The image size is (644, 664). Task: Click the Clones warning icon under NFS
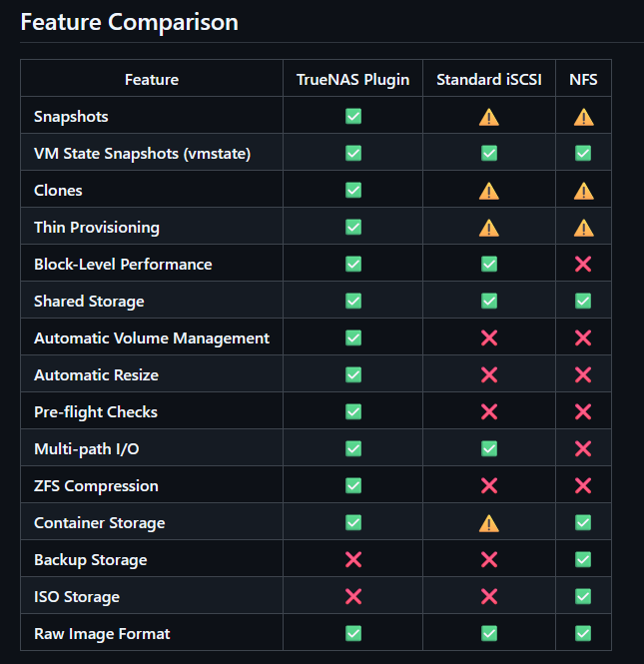[x=583, y=191]
